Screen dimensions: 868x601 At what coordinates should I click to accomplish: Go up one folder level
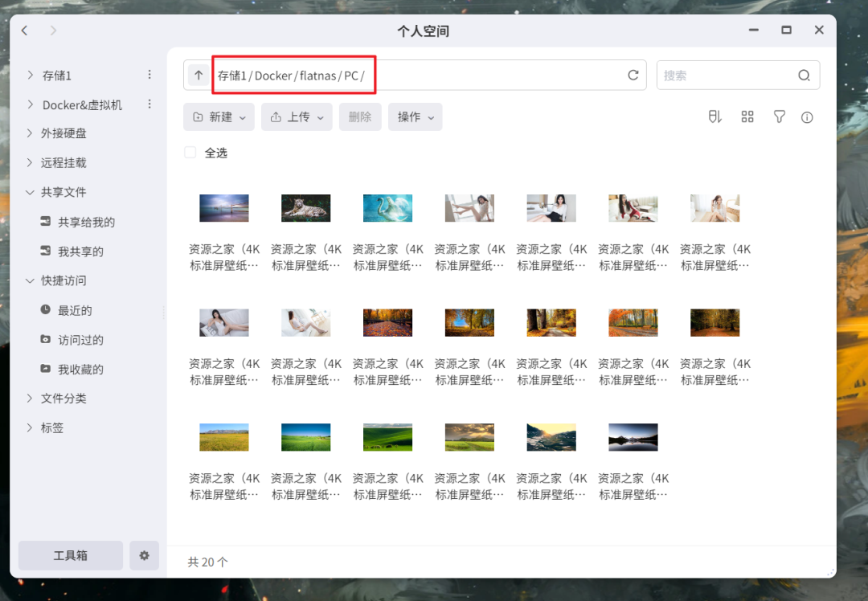pyautogui.click(x=199, y=75)
